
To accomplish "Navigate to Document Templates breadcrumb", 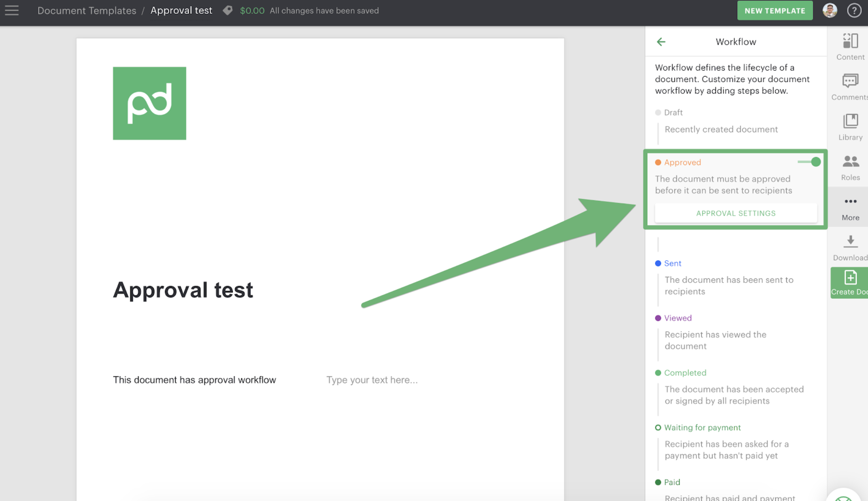I will tap(87, 11).
